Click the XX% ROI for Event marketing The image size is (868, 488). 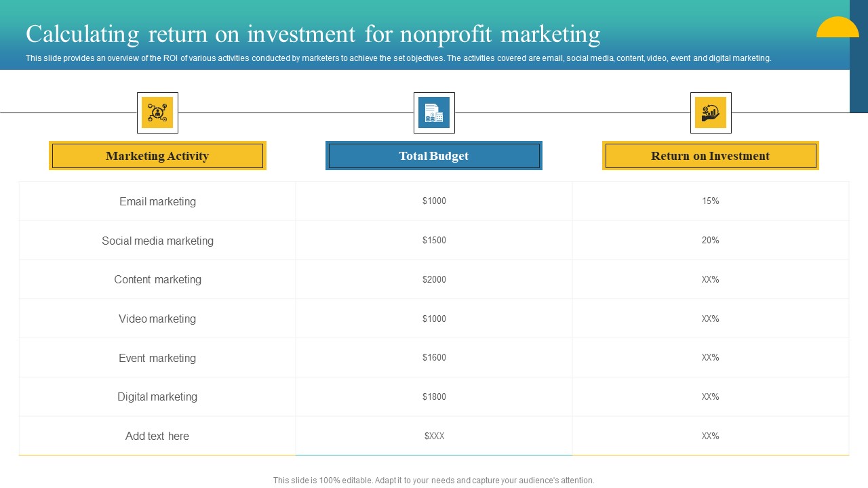coord(711,358)
